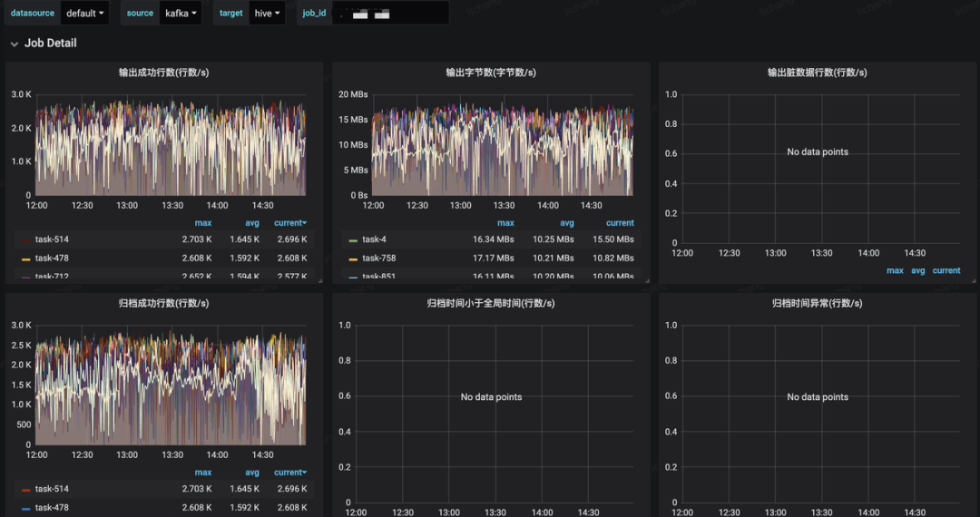
Task: Click task-478 color swatch in 输出成功行数 legend
Action: point(25,259)
